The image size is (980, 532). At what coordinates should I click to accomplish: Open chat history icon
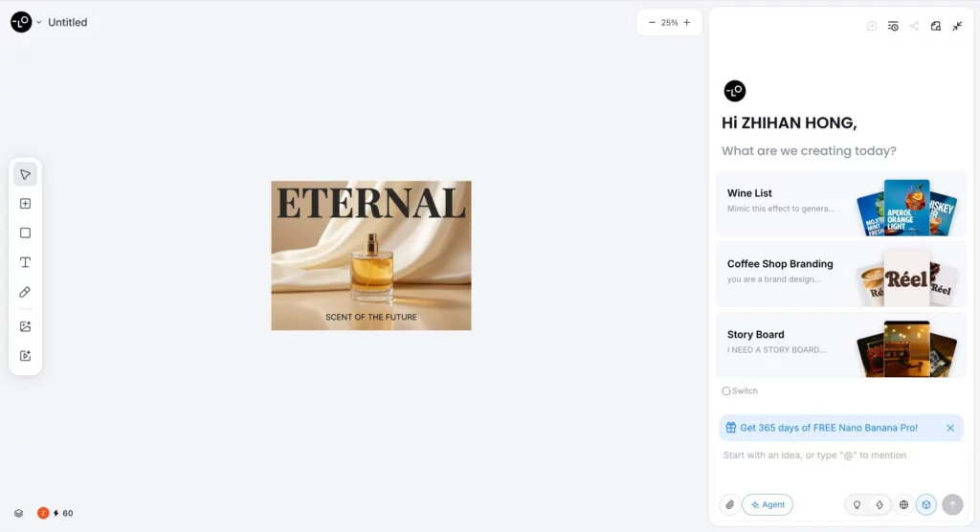[x=893, y=26]
